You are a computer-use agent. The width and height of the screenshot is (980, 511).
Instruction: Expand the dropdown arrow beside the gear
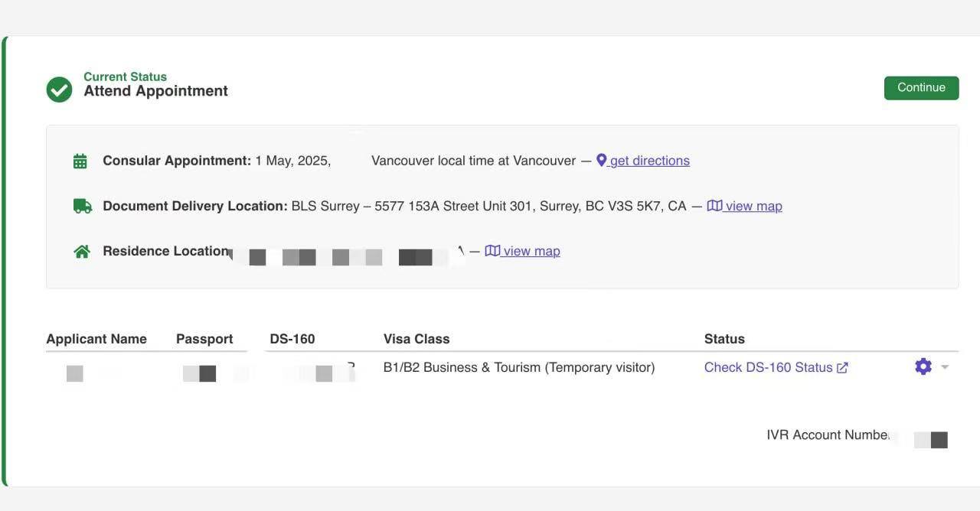click(x=945, y=367)
